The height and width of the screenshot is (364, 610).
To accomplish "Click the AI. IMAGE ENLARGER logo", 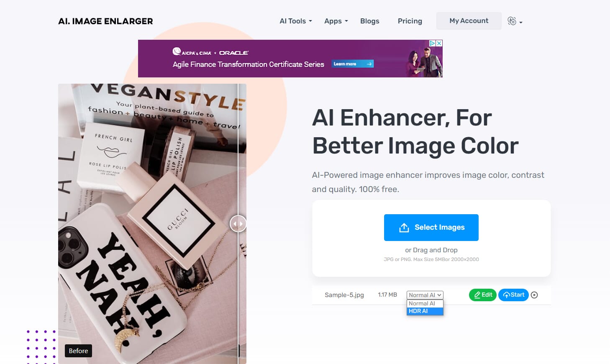I will pyautogui.click(x=105, y=21).
